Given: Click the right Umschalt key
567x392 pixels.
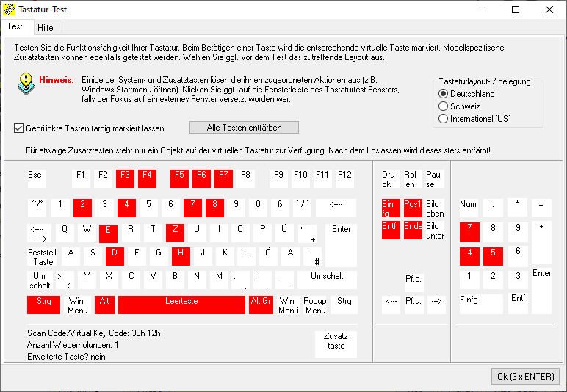Looking at the screenshot, I should (328, 280).
